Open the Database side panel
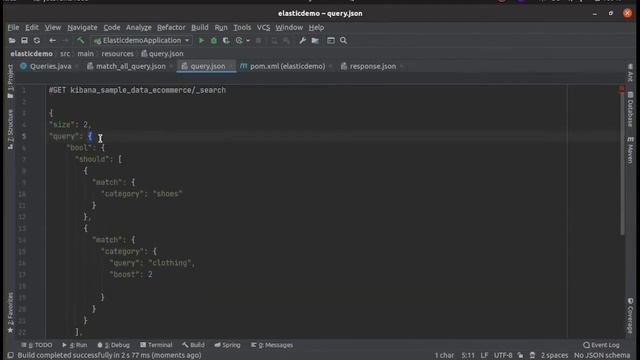The width and height of the screenshot is (640, 360). click(630, 109)
